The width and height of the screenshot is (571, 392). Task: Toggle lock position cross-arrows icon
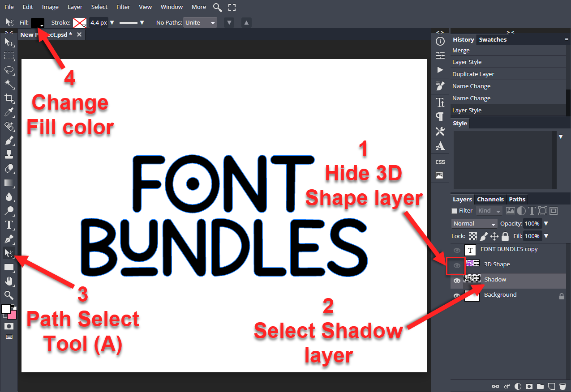[494, 236]
